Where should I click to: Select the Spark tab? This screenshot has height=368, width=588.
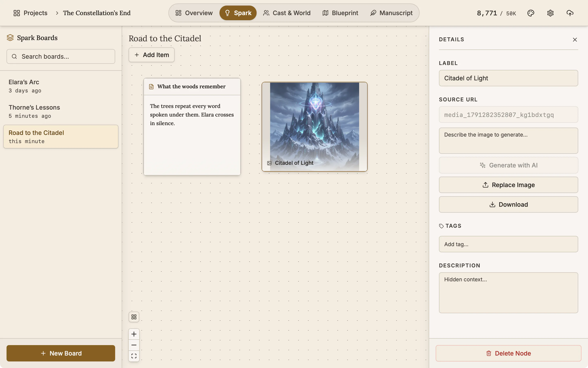coord(238,13)
